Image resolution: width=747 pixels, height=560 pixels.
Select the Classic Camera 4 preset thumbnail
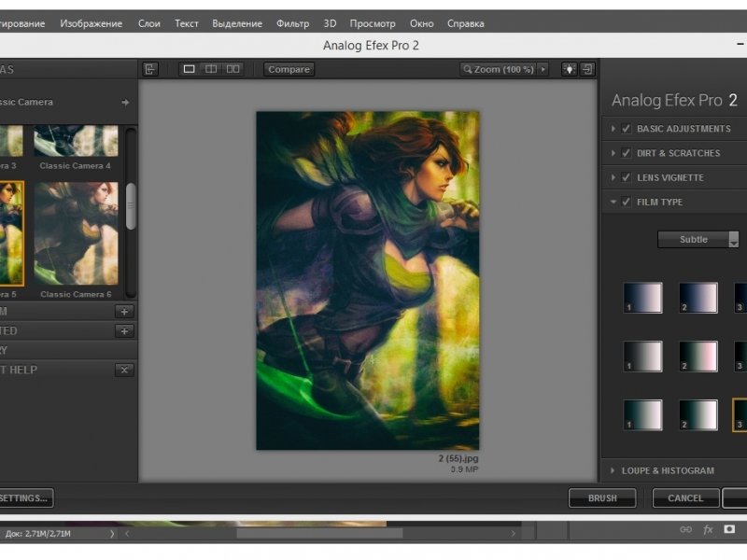tap(76, 141)
